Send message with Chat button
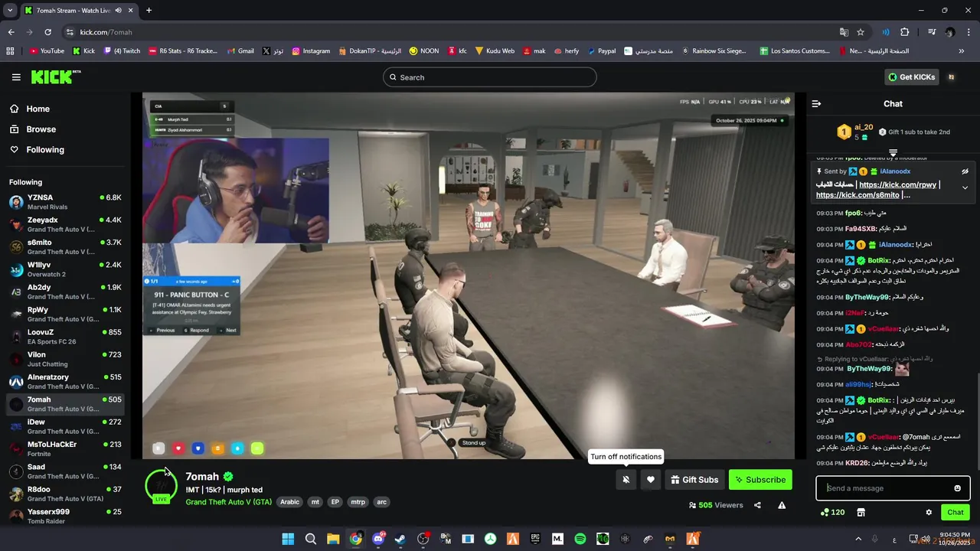Screen dimensions: 980x551 click(955, 512)
